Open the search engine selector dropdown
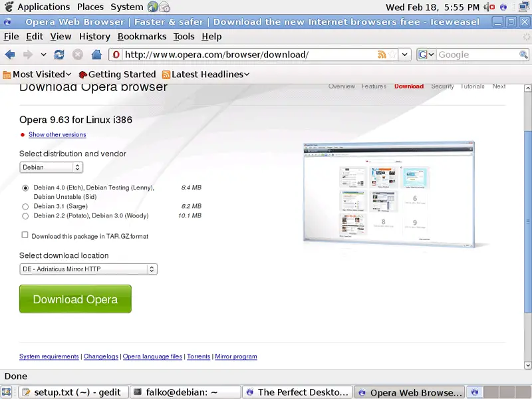This screenshot has height=399, width=532. coord(426,55)
